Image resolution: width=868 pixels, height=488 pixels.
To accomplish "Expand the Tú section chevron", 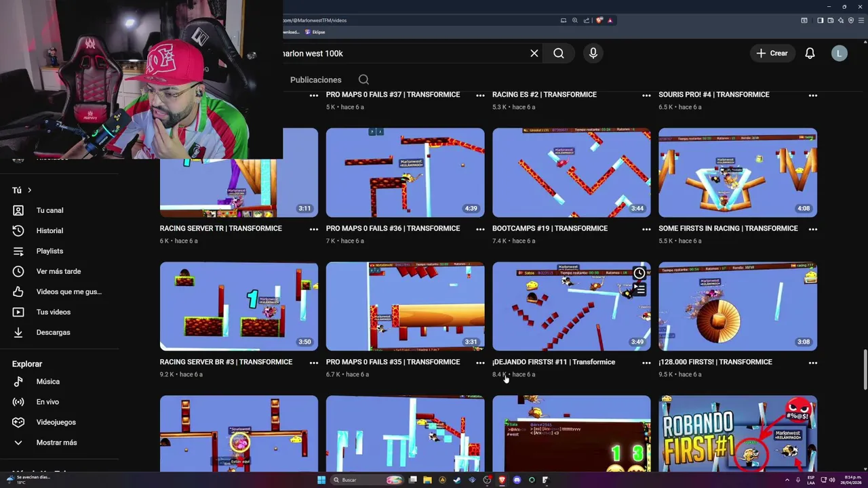I will pyautogui.click(x=29, y=190).
